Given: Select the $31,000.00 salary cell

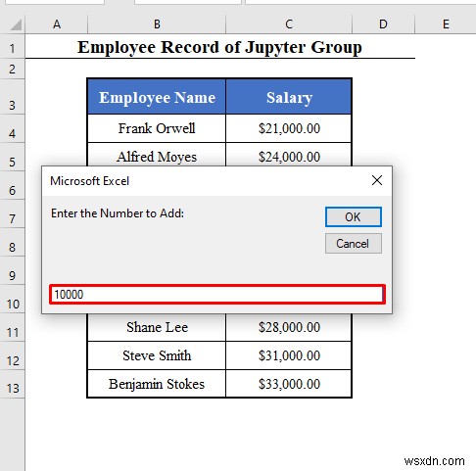Looking at the screenshot, I should (x=289, y=355).
